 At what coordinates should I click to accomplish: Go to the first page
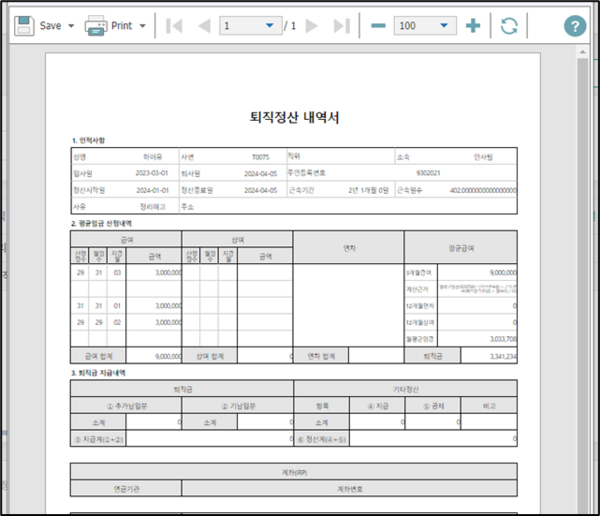coord(174,26)
